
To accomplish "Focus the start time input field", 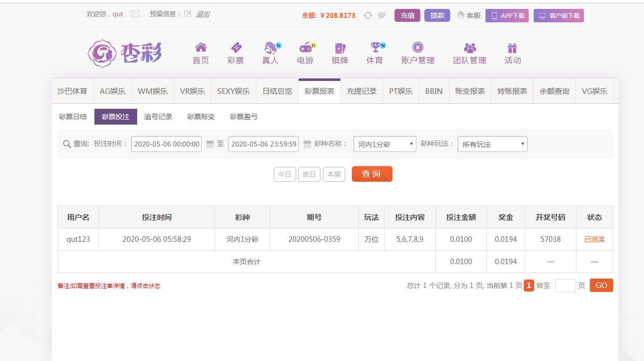I will tap(166, 144).
